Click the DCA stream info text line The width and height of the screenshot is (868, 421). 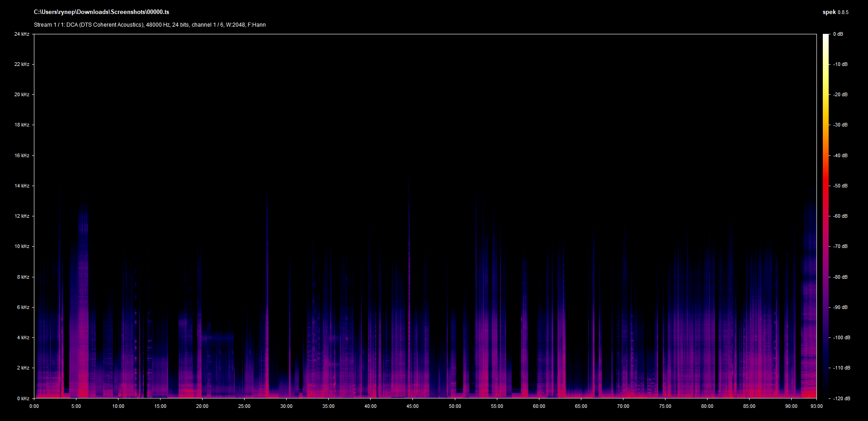pyautogui.click(x=150, y=25)
